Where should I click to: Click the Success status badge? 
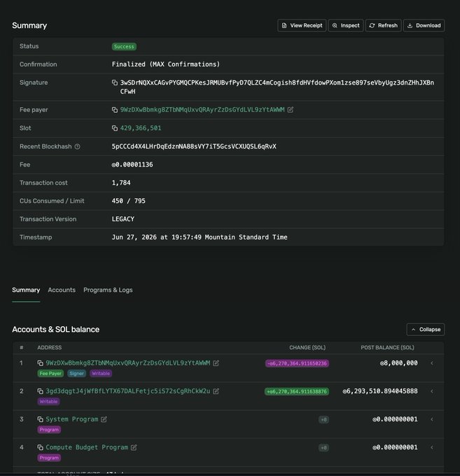124,46
